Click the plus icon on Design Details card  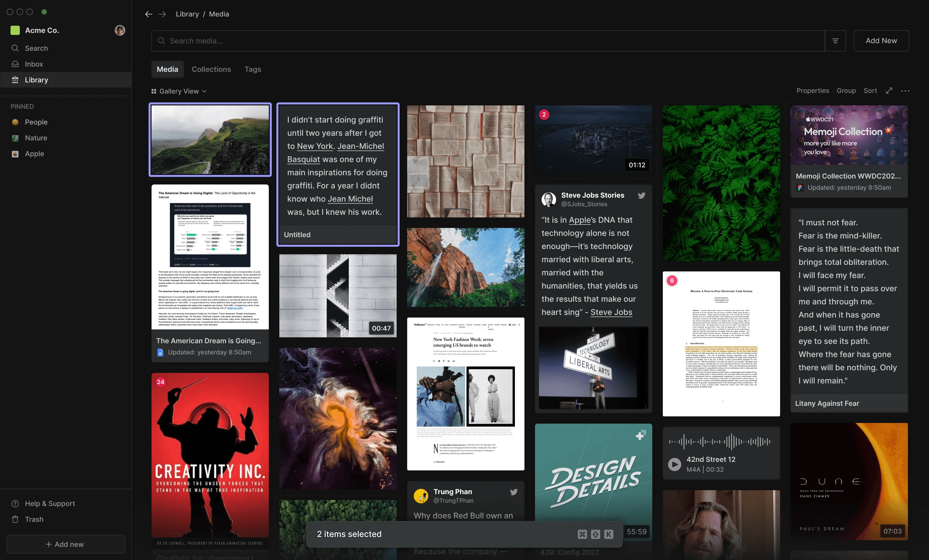[640, 435]
